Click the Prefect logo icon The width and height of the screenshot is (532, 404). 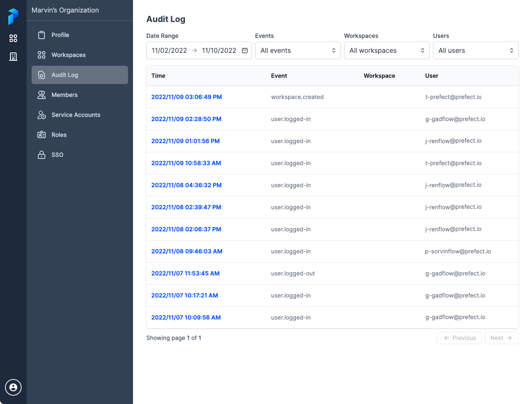13,17
